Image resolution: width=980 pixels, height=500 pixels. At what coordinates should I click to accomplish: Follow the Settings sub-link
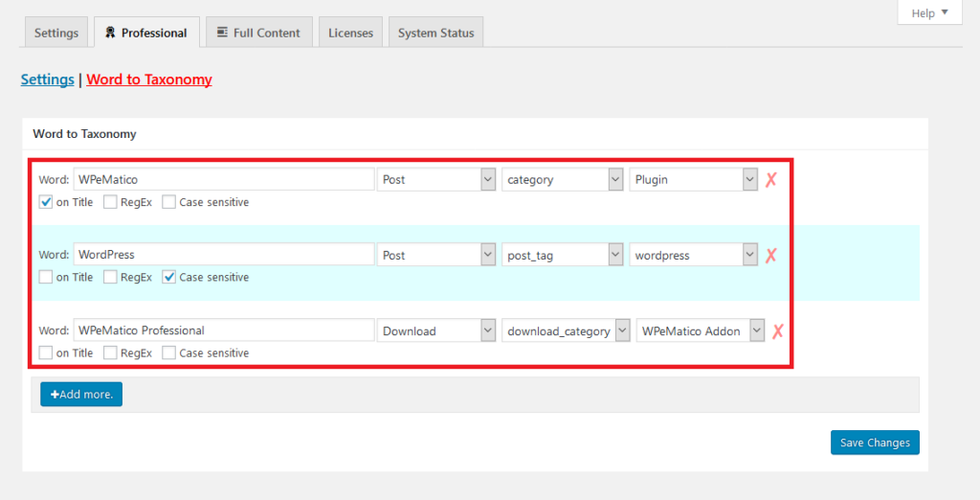click(48, 80)
